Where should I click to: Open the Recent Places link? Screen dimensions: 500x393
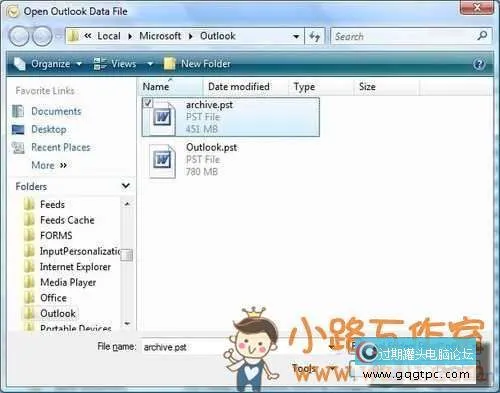pyautogui.click(x=61, y=148)
